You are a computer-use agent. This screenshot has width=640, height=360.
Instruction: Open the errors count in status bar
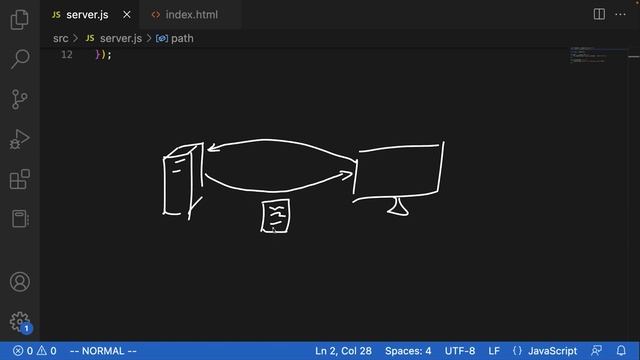pyautogui.click(x=23, y=351)
